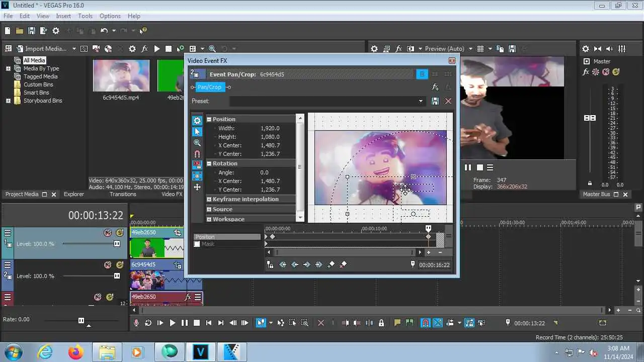Jump to First Keyframe button
This screenshot has height=362, width=644.
pos(283,264)
